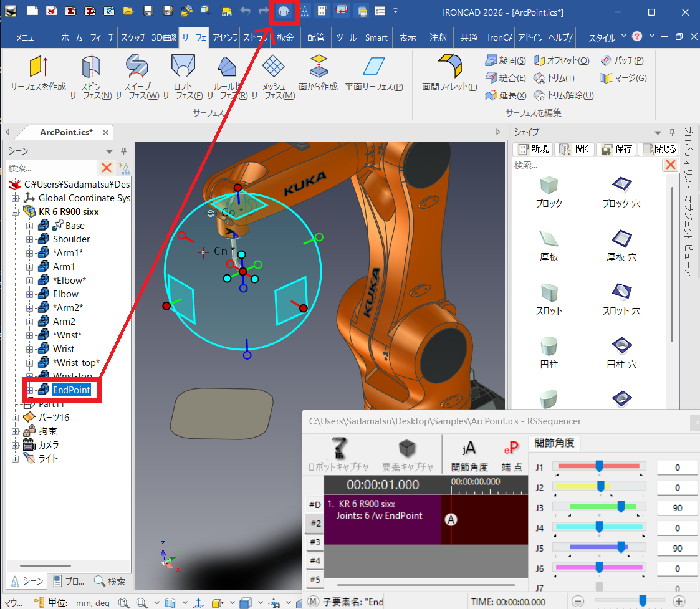Select the #2 track row in sequencer
The height and width of the screenshot is (609, 700).
tap(315, 523)
